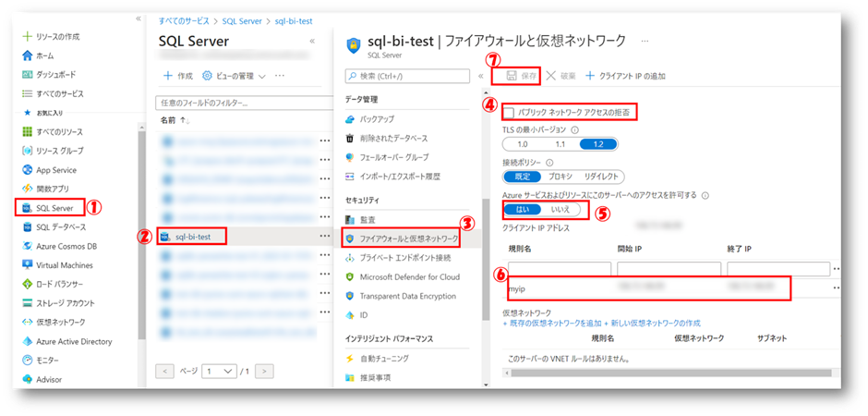Open バックアップ in the resource menu
The height and width of the screenshot is (416, 868).
[x=369, y=119]
